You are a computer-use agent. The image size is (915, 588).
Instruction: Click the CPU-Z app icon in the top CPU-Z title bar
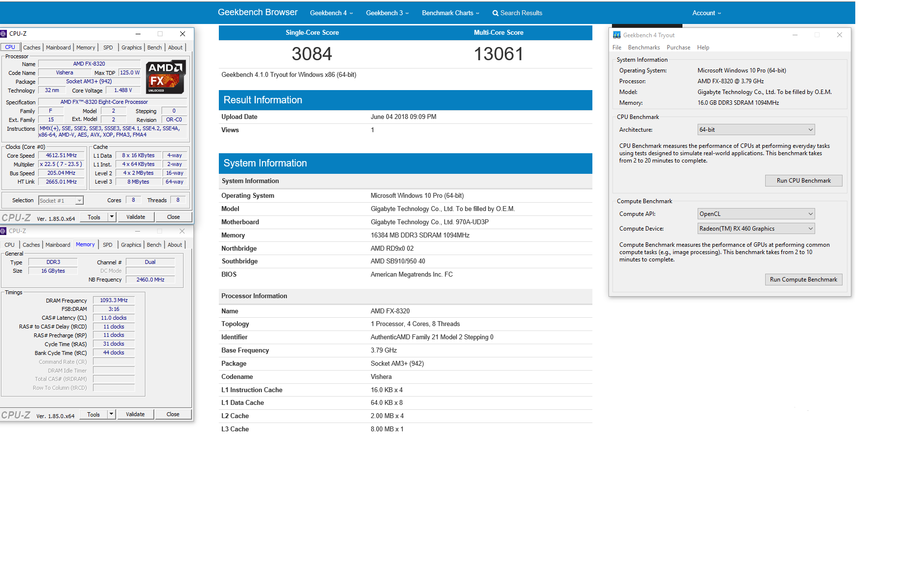click(3, 34)
